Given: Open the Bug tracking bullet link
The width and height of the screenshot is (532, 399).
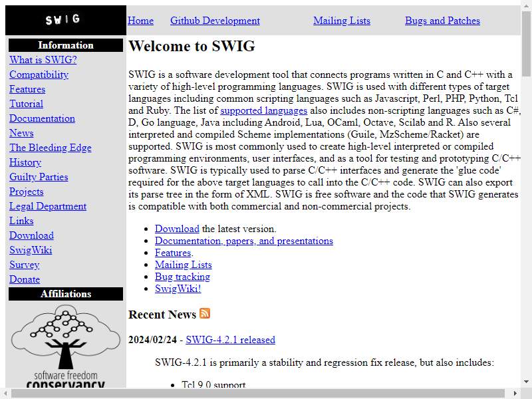Looking at the screenshot, I should click(182, 277).
